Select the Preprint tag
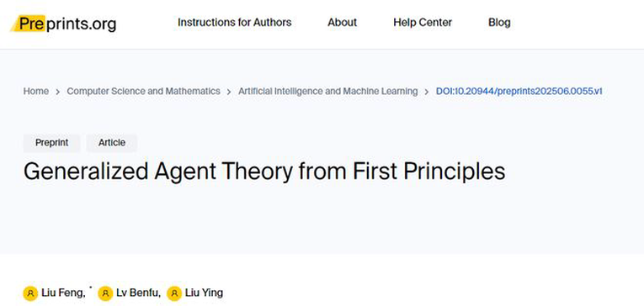Image resolution: width=644 pixels, height=306 pixels. [51, 143]
